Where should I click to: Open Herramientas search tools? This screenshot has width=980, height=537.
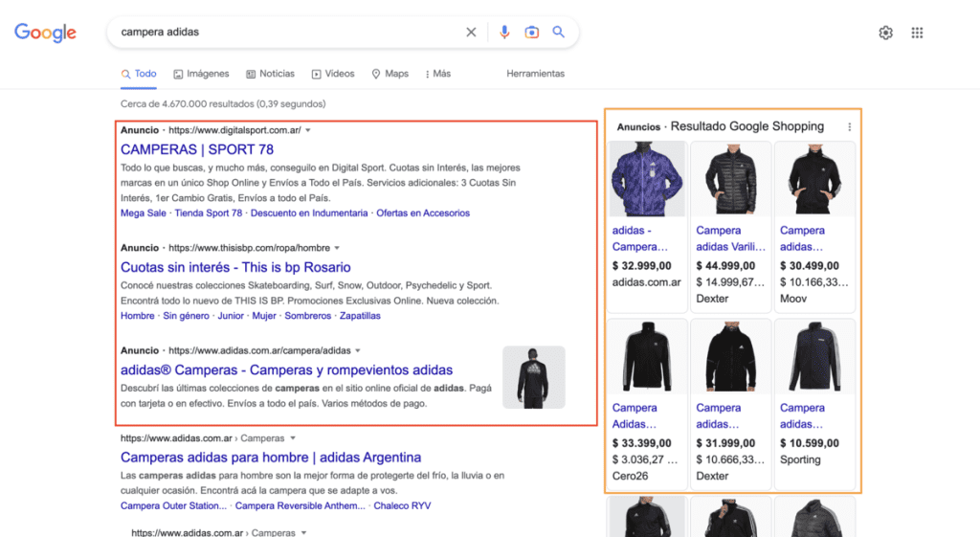[535, 74]
